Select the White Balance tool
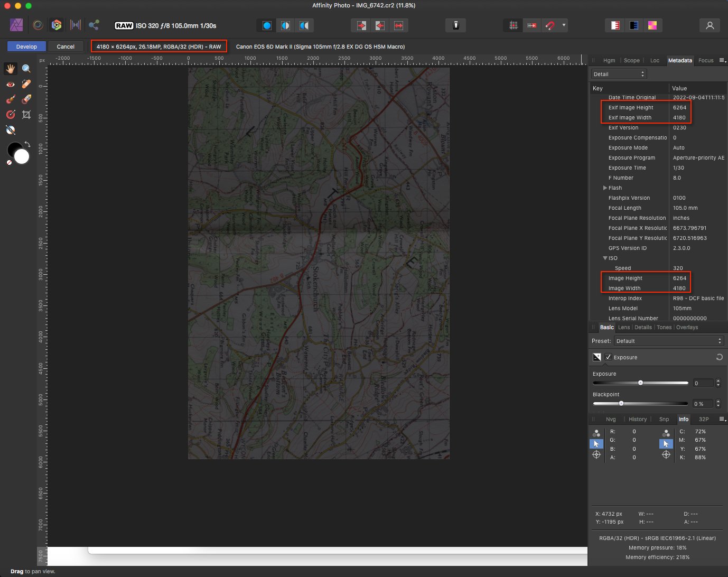Image resolution: width=728 pixels, height=577 pixels. (x=11, y=130)
